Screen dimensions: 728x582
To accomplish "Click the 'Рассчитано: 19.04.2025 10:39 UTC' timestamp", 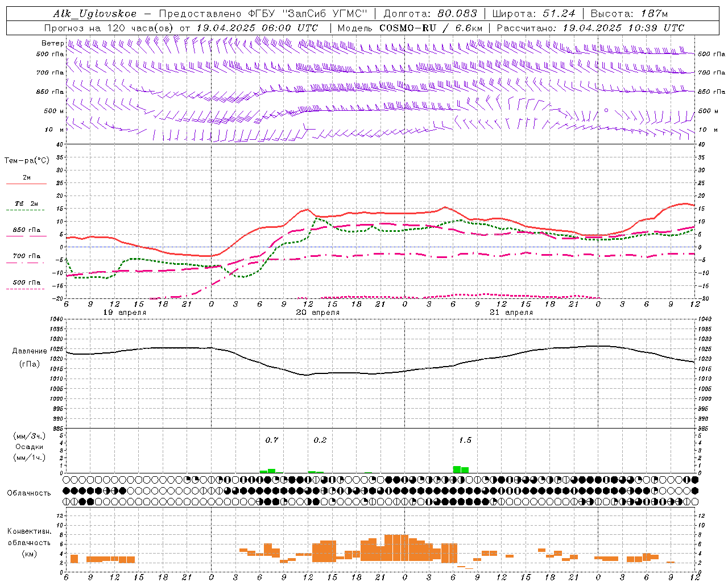I will click(x=590, y=28).
